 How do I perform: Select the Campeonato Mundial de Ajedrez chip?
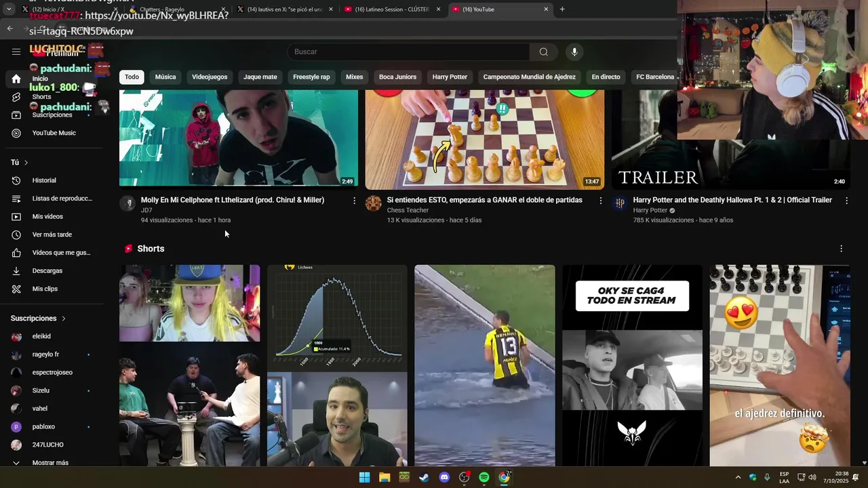point(529,77)
